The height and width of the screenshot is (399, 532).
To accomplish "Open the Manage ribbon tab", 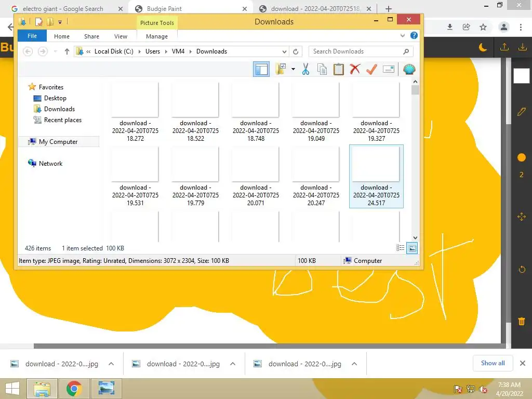I will [157, 36].
